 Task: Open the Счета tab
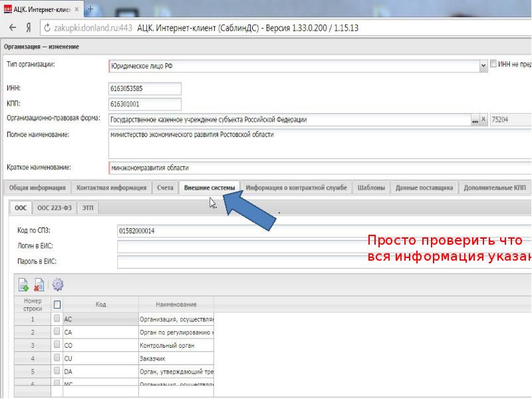pyautogui.click(x=165, y=188)
